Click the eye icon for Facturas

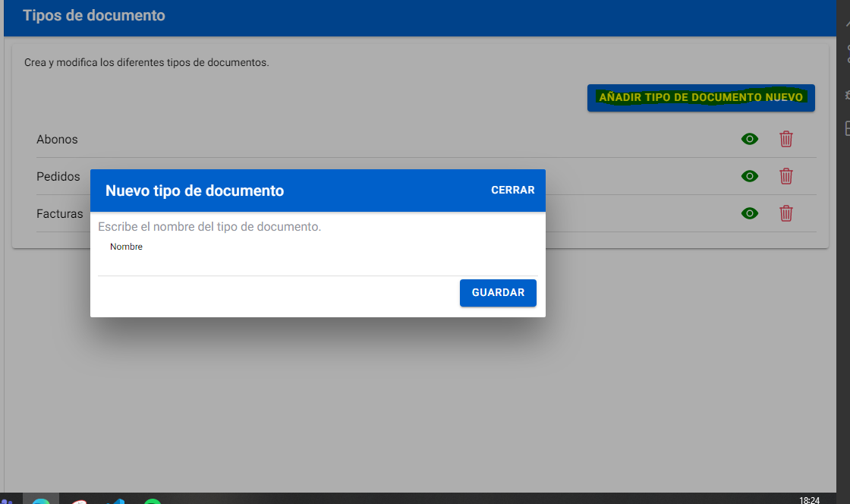tap(749, 213)
